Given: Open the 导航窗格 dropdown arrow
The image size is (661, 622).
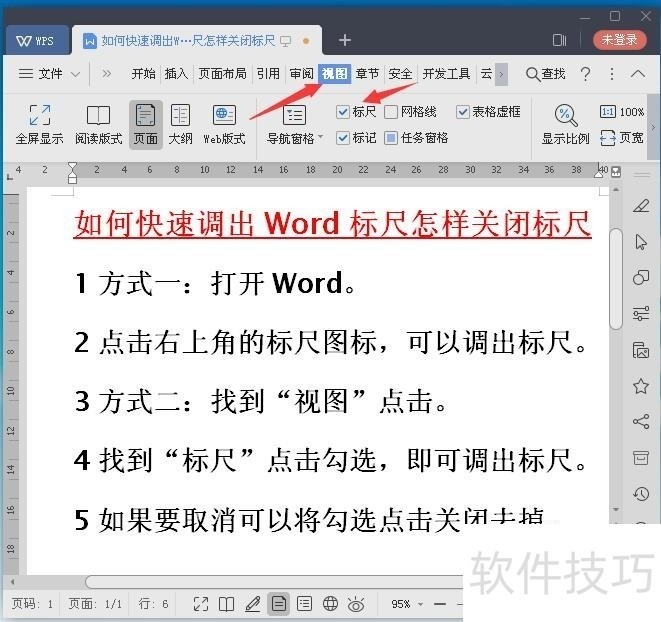Looking at the screenshot, I should click(320, 136).
